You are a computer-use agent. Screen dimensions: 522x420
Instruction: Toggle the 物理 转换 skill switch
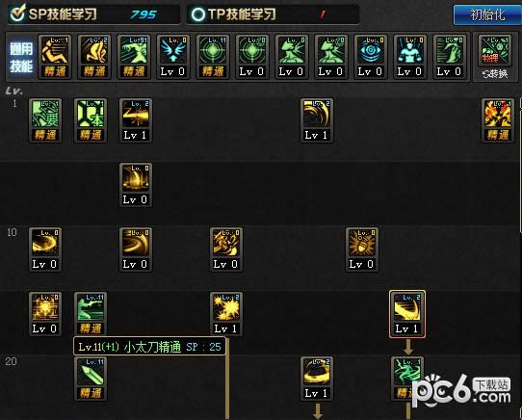pyautogui.click(x=495, y=57)
